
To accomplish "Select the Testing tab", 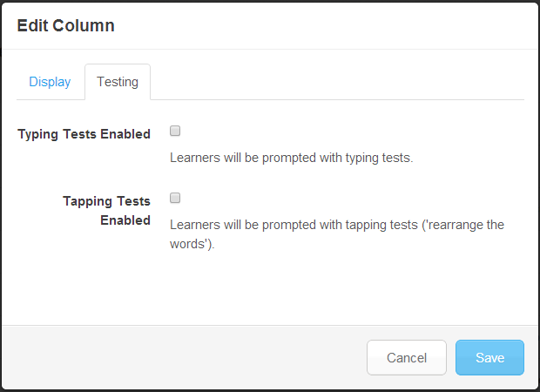I will pyautogui.click(x=118, y=82).
